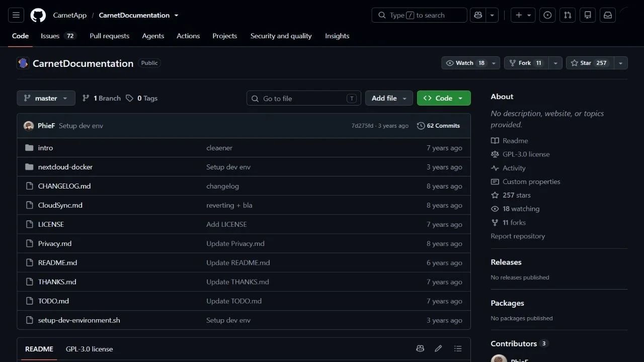Open the Pull requests tab
Image resolution: width=644 pixels, height=362 pixels.
click(x=109, y=36)
